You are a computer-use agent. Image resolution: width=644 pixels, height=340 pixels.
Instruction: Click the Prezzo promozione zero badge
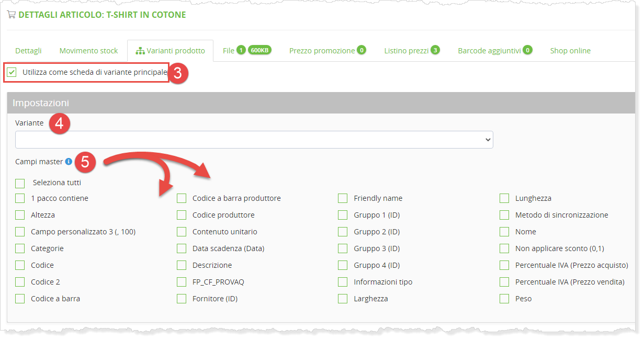361,50
